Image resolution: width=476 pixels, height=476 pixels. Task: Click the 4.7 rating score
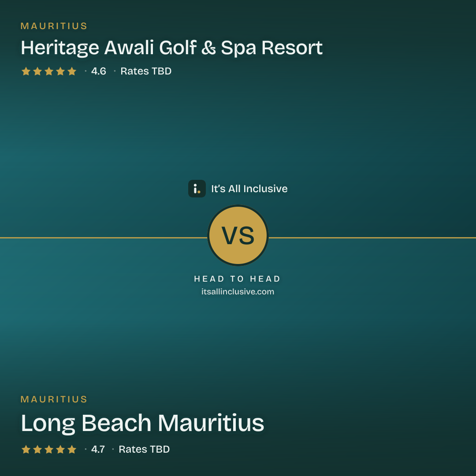[x=98, y=449]
